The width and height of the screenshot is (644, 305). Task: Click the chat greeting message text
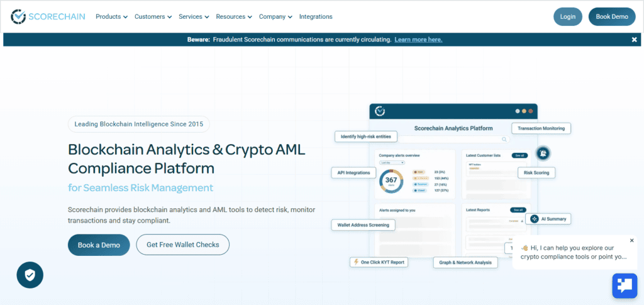[574, 252]
